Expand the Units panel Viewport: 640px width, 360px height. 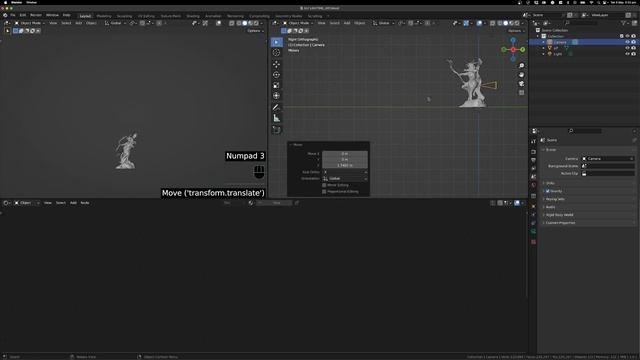[x=550, y=183]
